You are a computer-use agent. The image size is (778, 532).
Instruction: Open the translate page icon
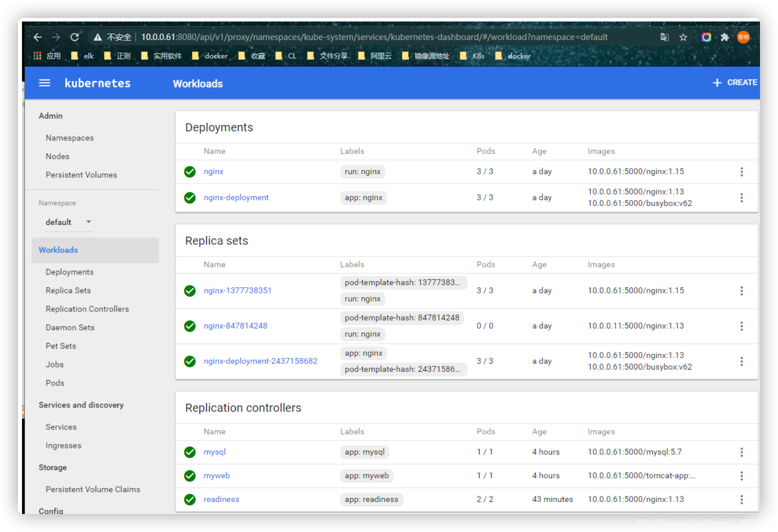(664, 37)
